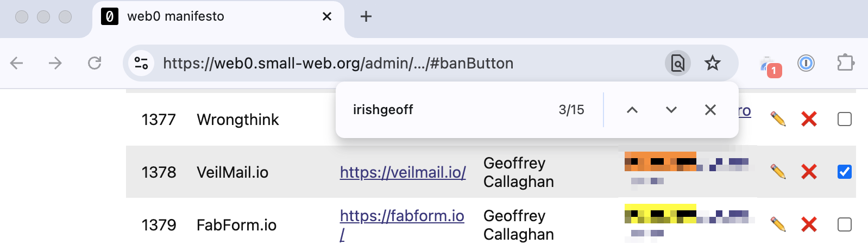Go to previous find result with up chevron
This screenshot has height=250, width=868.
(632, 110)
